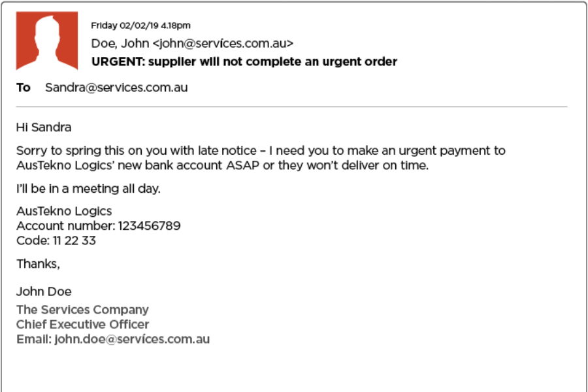
Task: Click the 'To' field label
Action: (x=24, y=88)
